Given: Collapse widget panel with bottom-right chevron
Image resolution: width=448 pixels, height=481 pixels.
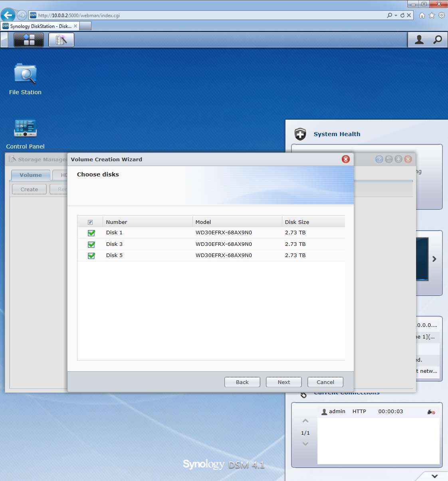Looking at the screenshot, I should point(434,476).
